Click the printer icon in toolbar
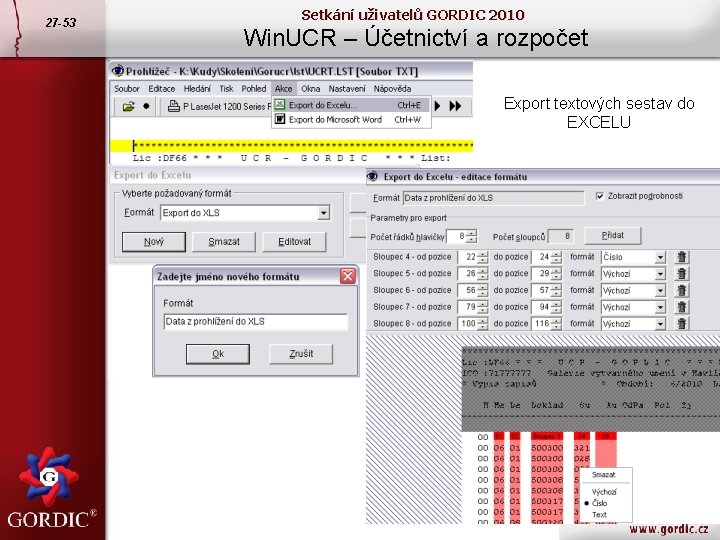Image resolution: width=720 pixels, height=540 pixels. (174, 107)
